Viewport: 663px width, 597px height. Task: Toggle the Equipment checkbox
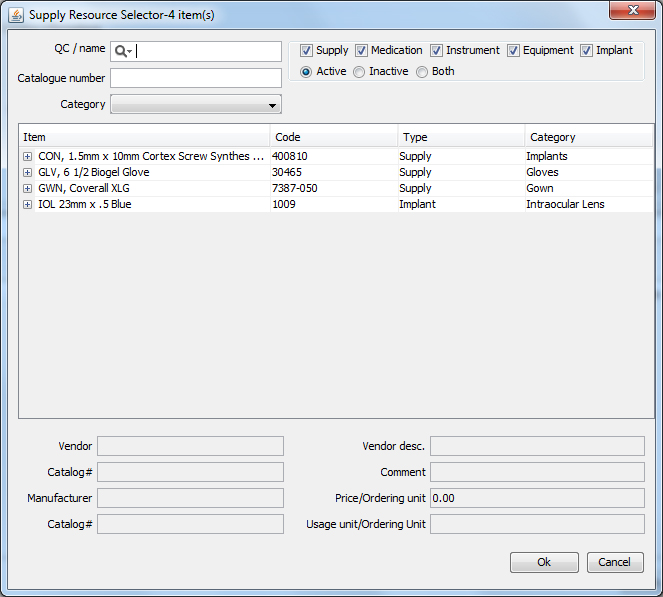tap(514, 51)
